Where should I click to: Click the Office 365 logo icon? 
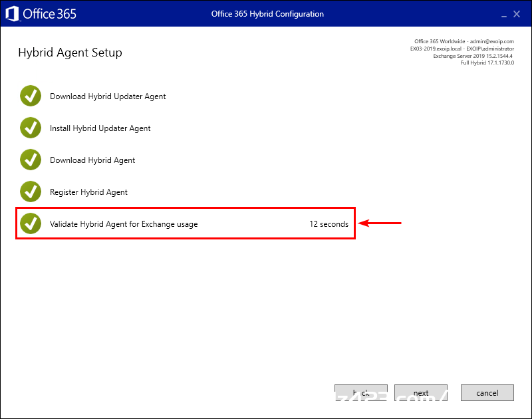tap(12, 14)
